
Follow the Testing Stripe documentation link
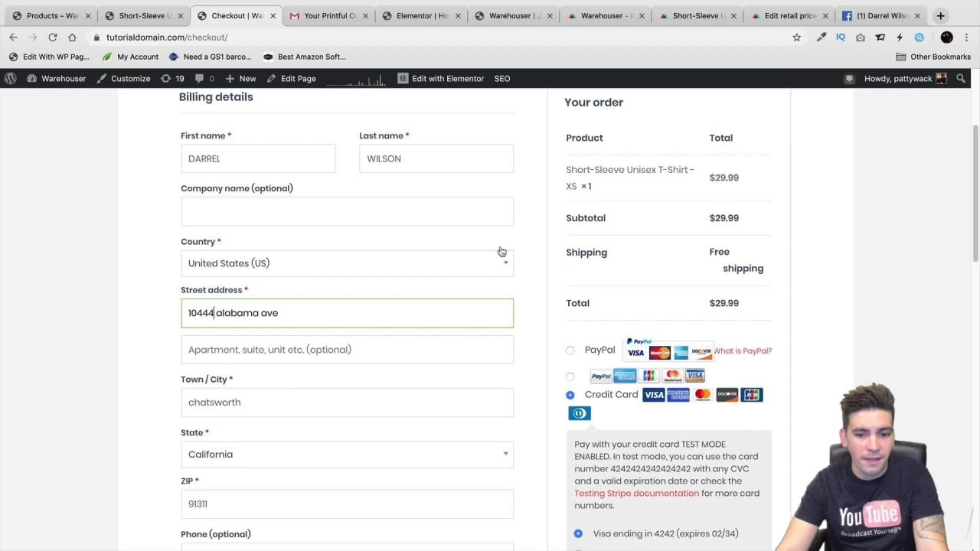tap(636, 494)
